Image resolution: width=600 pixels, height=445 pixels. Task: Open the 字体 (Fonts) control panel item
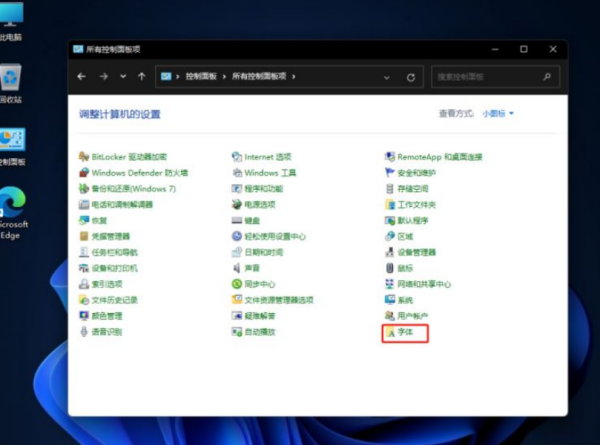[405, 331]
